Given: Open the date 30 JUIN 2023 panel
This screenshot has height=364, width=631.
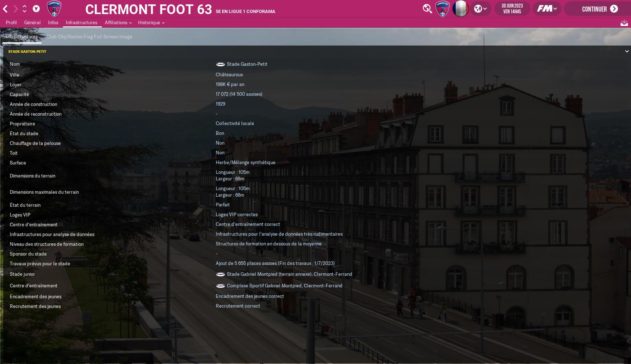Looking at the screenshot, I should 512,9.
